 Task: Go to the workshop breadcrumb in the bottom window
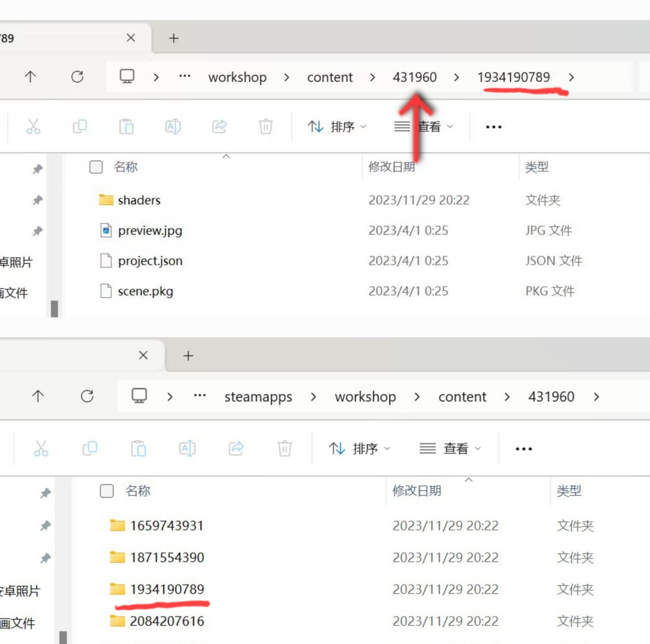(x=365, y=397)
